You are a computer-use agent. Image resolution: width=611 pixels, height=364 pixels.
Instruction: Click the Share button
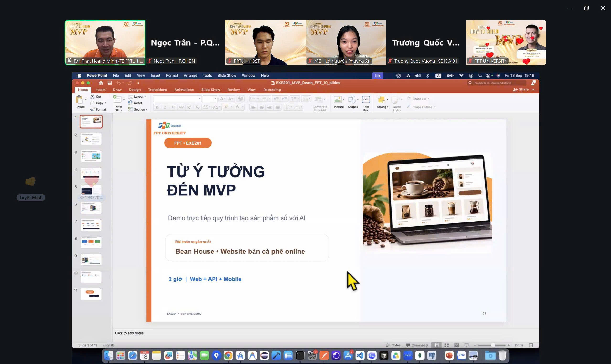tap(521, 89)
